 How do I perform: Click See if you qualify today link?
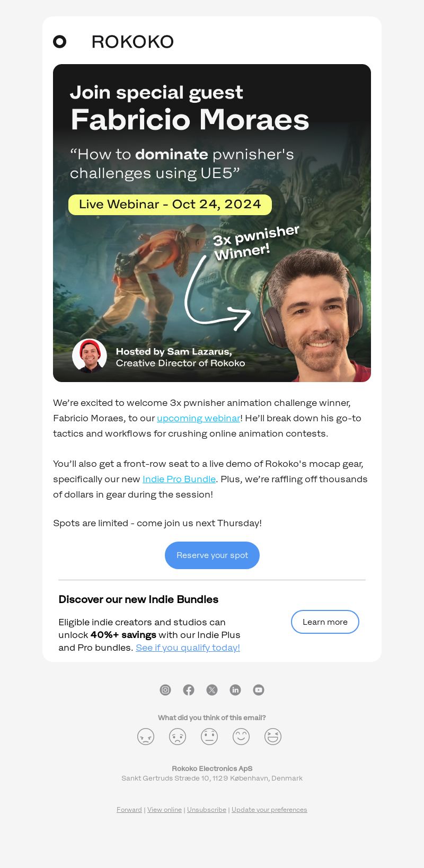188,648
